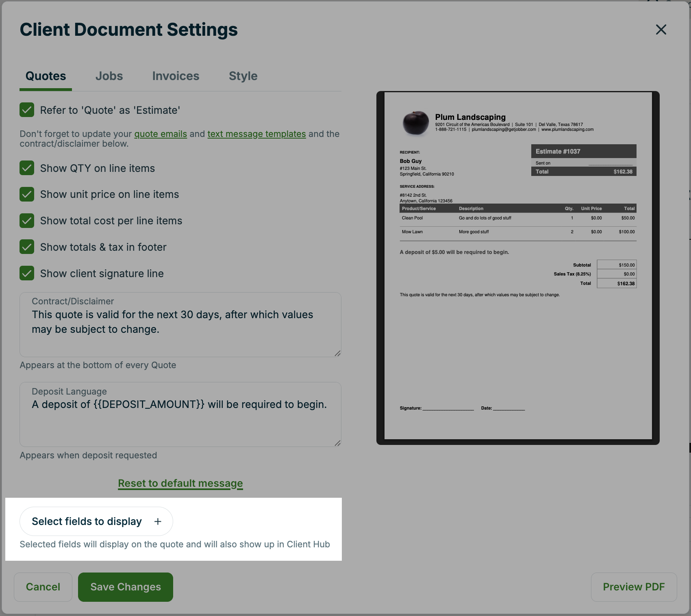Open the Invoices tab
The height and width of the screenshot is (616, 691).
coord(175,76)
